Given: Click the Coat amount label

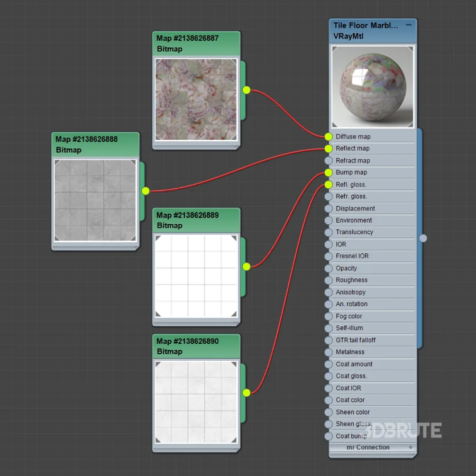Looking at the screenshot, I should pyautogui.click(x=354, y=364).
